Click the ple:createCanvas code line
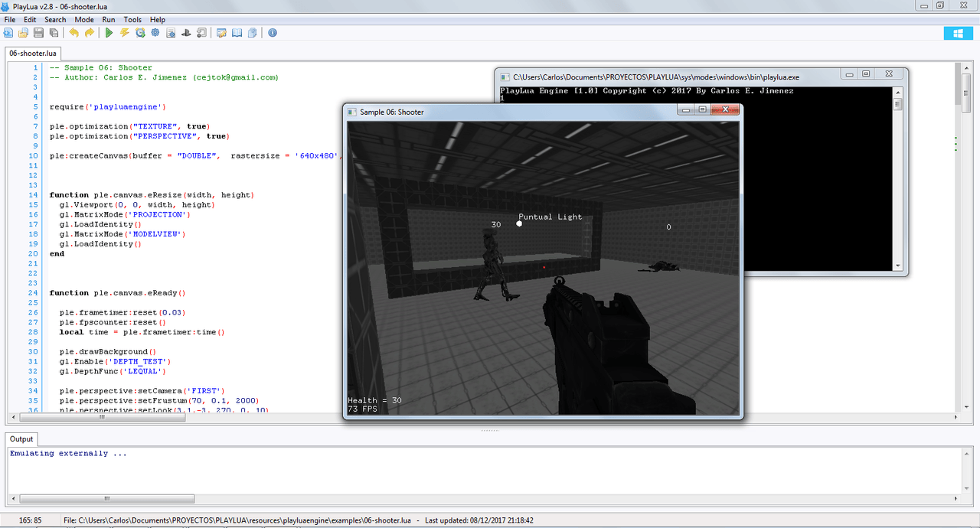This screenshot has height=528, width=980. coord(196,155)
